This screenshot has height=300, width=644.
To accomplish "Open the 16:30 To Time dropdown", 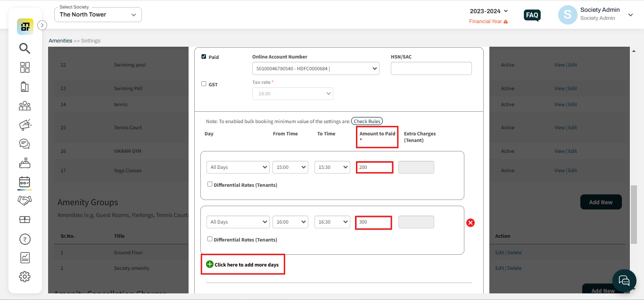I will (332, 222).
